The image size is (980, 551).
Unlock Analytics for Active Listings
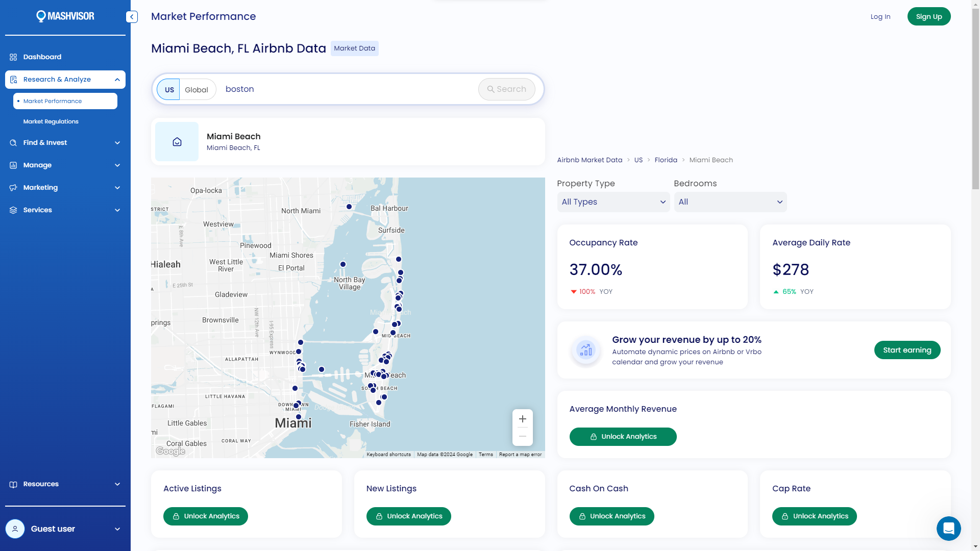205,516
